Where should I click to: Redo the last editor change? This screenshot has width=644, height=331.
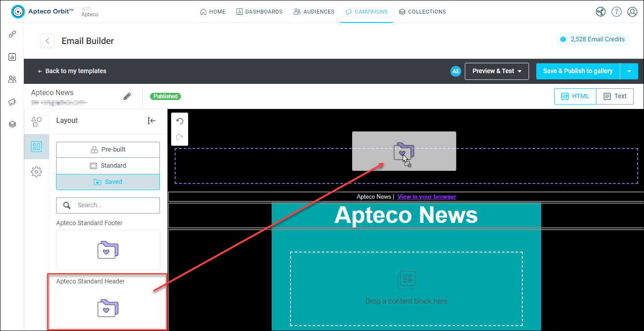180,137
